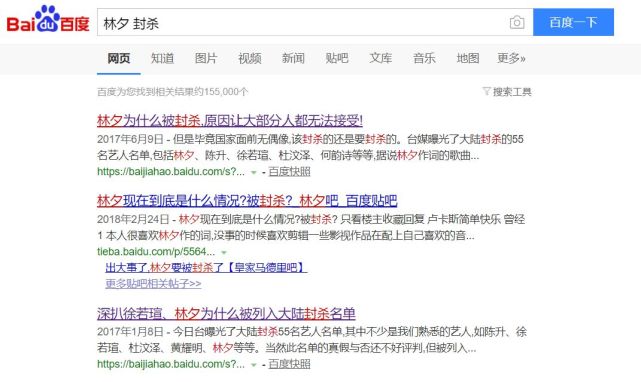Expand dropdown arrow after tieba URL
641x382 pixels.
tap(224, 252)
